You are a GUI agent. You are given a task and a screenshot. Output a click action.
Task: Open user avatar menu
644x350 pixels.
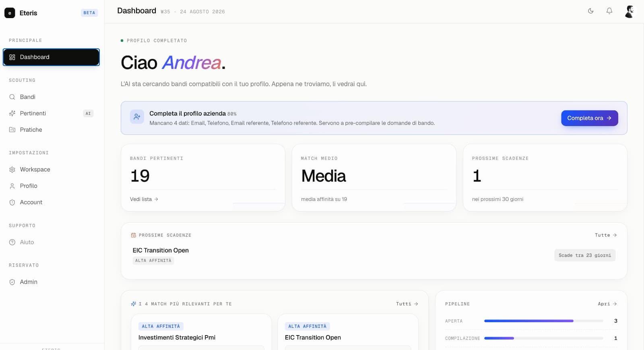pyautogui.click(x=629, y=11)
